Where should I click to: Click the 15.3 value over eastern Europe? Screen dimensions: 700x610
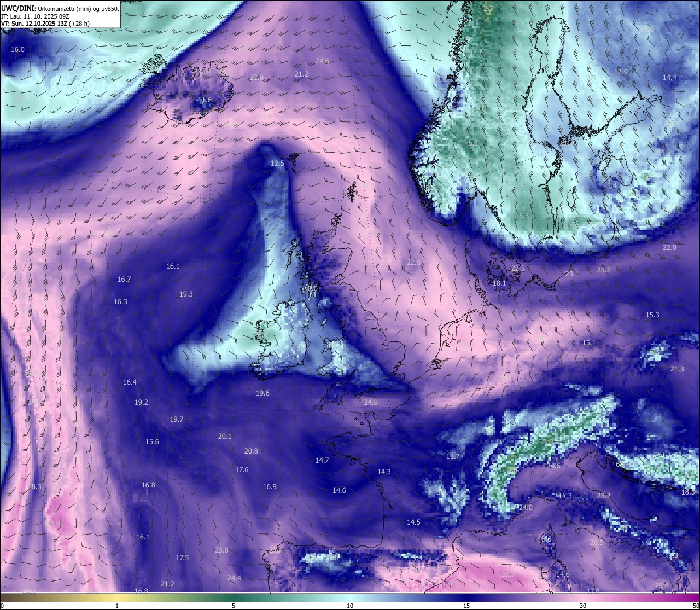(x=652, y=315)
